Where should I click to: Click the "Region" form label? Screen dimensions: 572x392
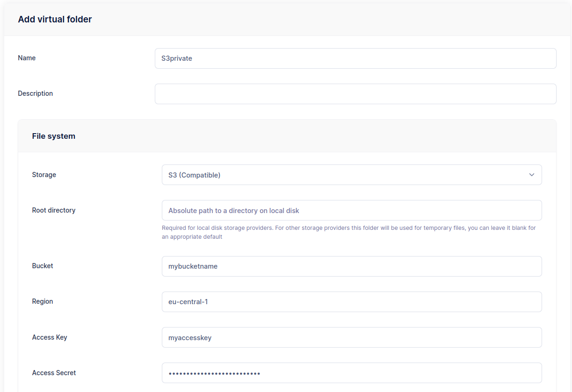(x=43, y=301)
